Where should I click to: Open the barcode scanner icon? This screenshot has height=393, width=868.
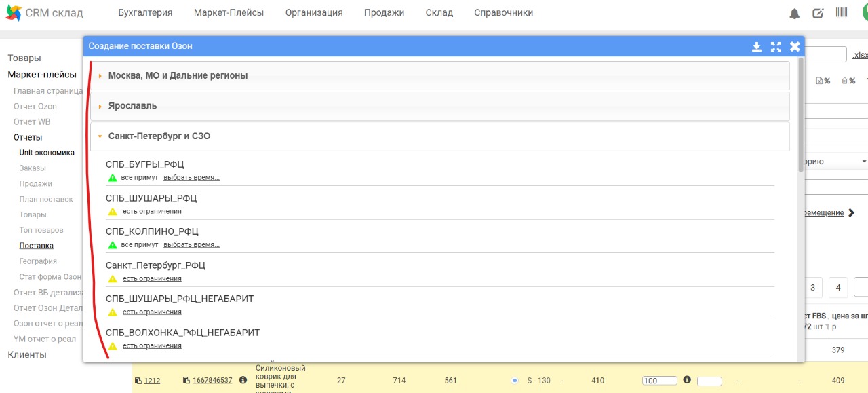842,13
